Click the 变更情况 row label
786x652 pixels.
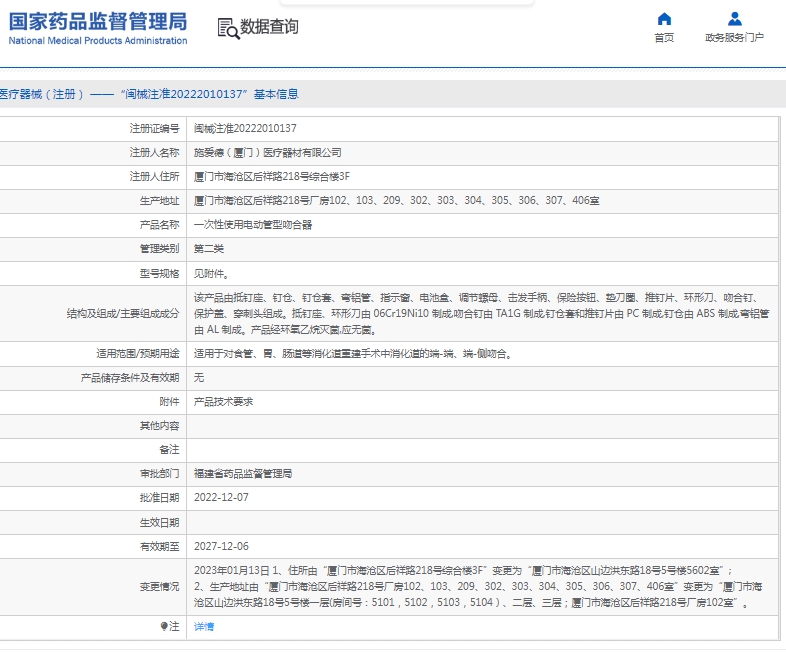(x=159, y=586)
